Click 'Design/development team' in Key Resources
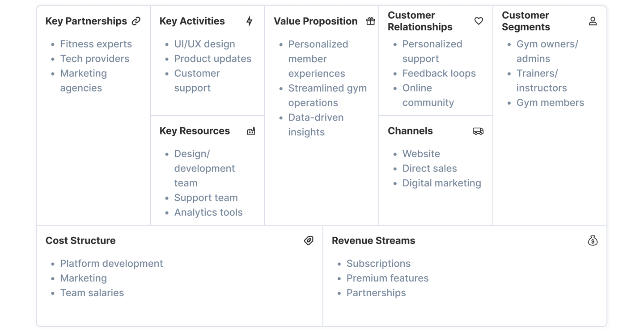 point(204,168)
